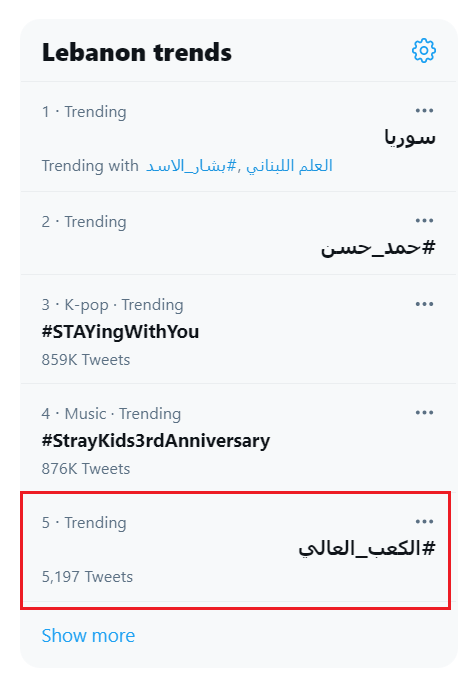The width and height of the screenshot is (471, 682).
Task: Open the سوريا trending topic
Action: pyautogui.click(x=410, y=137)
